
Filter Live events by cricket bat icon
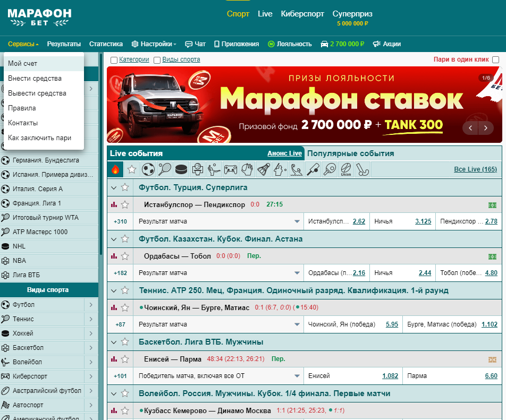point(313,169)
